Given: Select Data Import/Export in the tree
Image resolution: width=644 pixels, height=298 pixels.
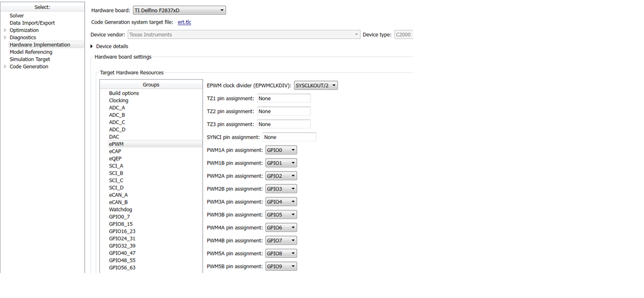Looking at the screenshot, I should pyautogui.click(x=32, y=23).
